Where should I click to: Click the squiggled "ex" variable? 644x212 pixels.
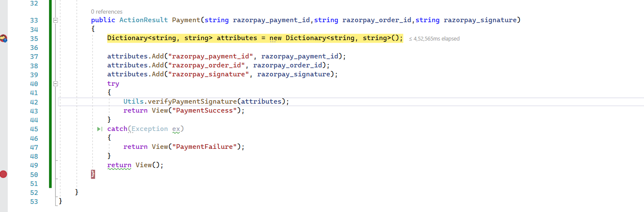point(176,129)
